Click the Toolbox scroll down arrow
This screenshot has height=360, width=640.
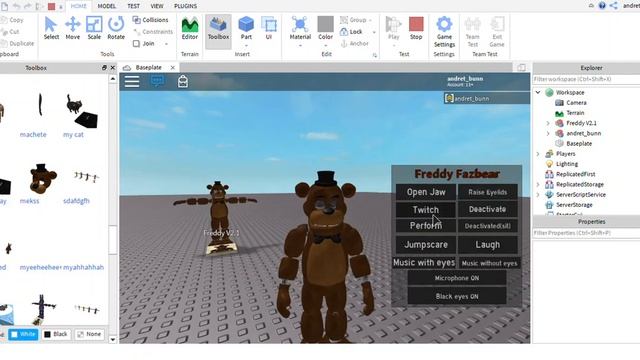point(113,340)
